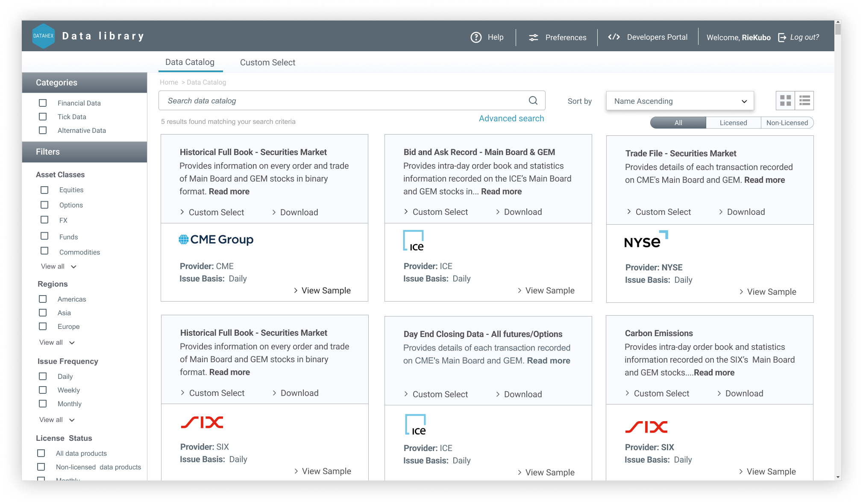The height and width of the screenshot is (504, 863).
Task: Check the Equities asset class filter
Action: coord(44,190)
